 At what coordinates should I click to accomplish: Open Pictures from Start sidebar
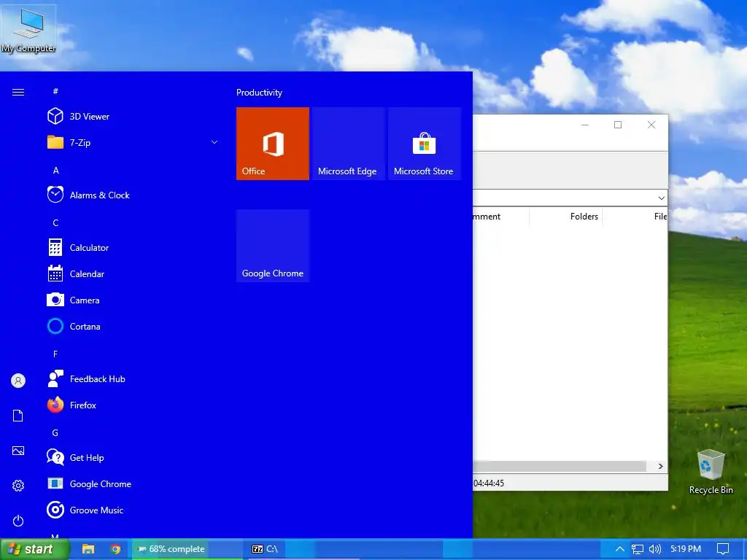point(18,451)
